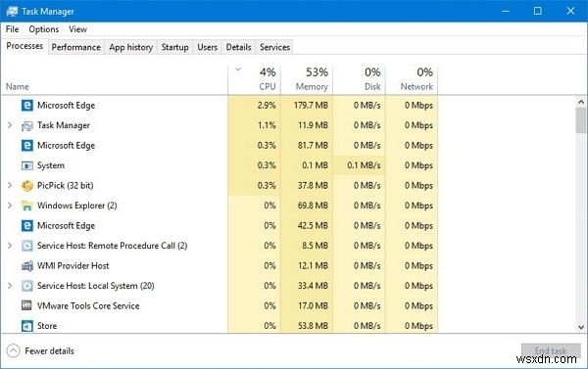The height and width of the screenshot is (369, 588).
Task: Click the Service Host: Local System icon
Action: click(x=27, y=286)
